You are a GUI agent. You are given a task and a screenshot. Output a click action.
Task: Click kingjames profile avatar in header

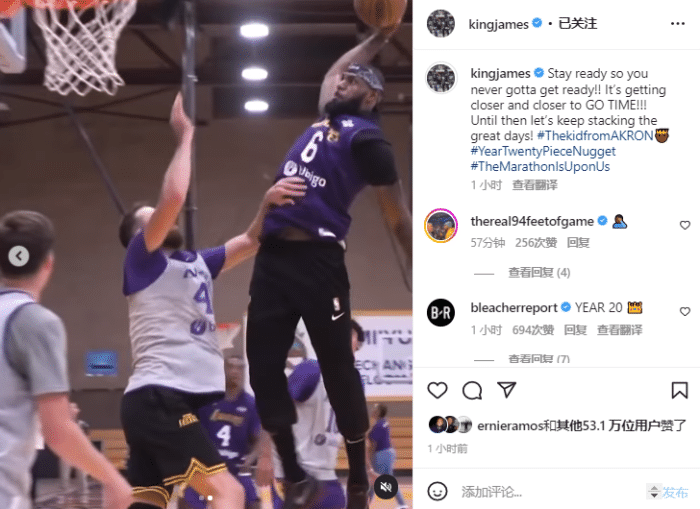click(x=441, y=23)
